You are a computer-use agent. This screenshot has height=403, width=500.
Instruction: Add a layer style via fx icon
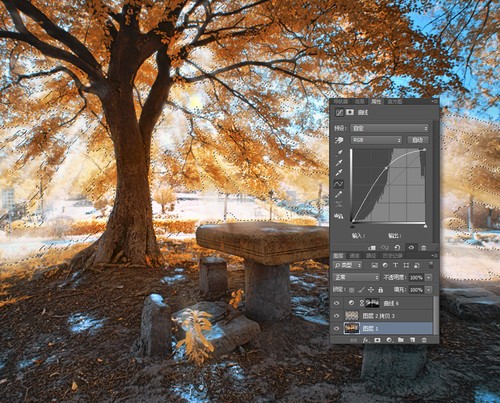coord(366,340)
